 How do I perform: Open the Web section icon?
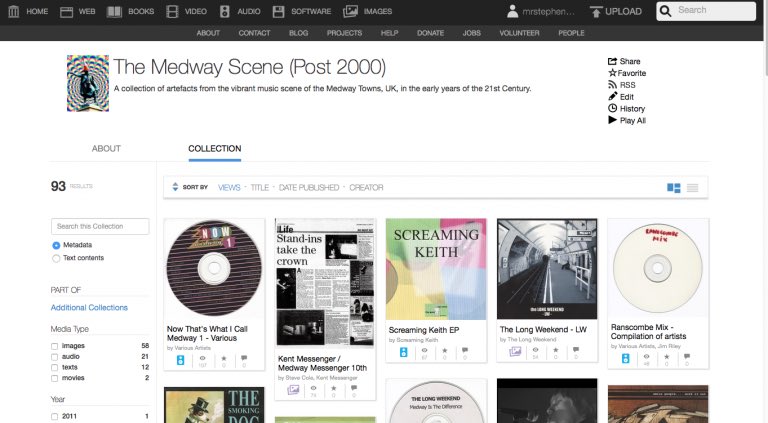pos(66,11)
